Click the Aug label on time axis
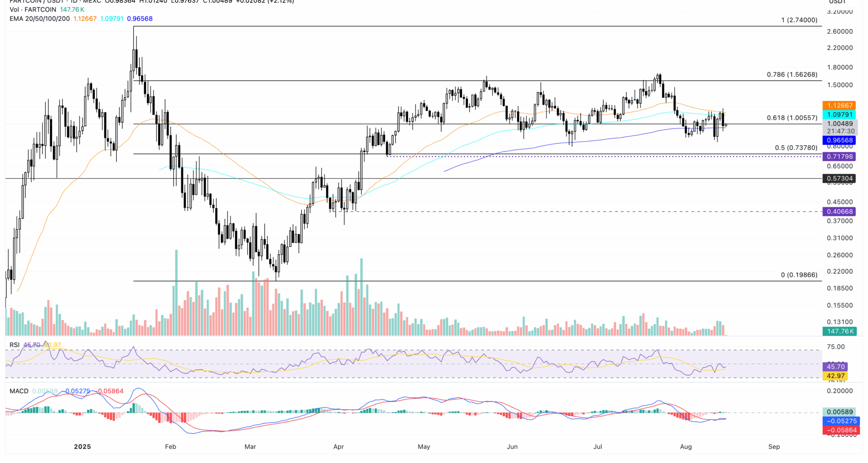The height and width of the screenshot is (463, 868). coord(685,447)
